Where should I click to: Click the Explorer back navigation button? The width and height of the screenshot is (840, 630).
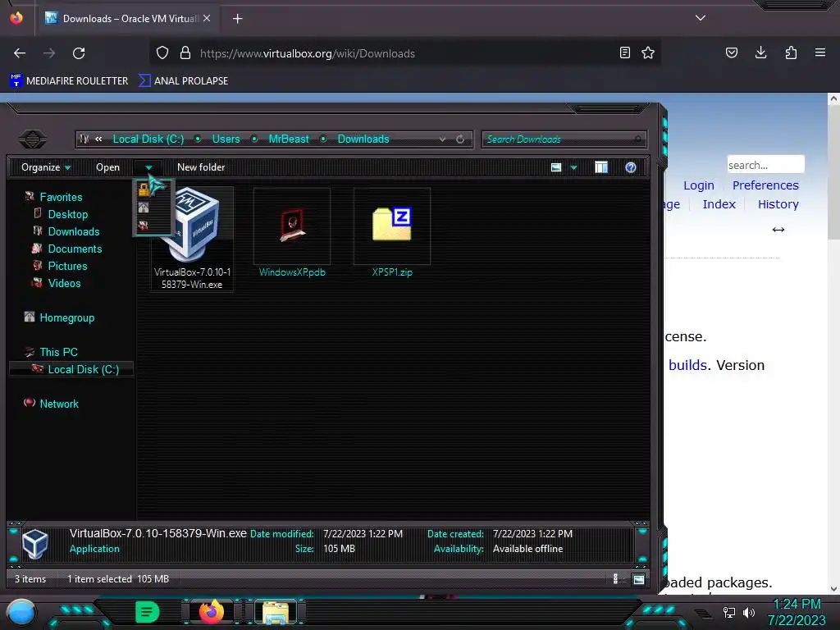33,139
